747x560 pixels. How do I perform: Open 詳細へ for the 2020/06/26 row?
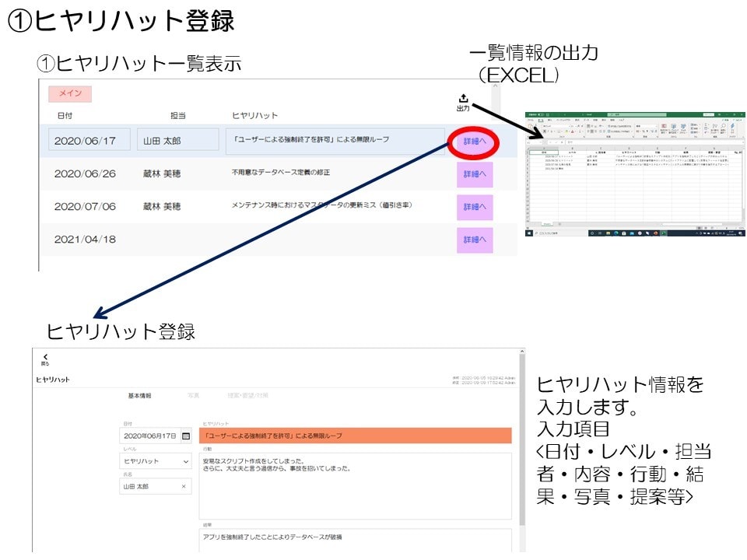(475, 173)
